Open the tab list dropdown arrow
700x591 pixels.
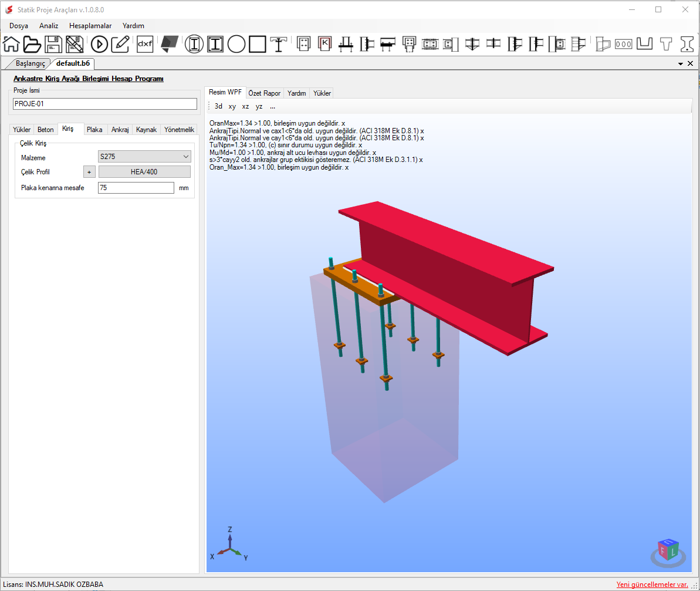pyautogui.click(x=681, y=64)
